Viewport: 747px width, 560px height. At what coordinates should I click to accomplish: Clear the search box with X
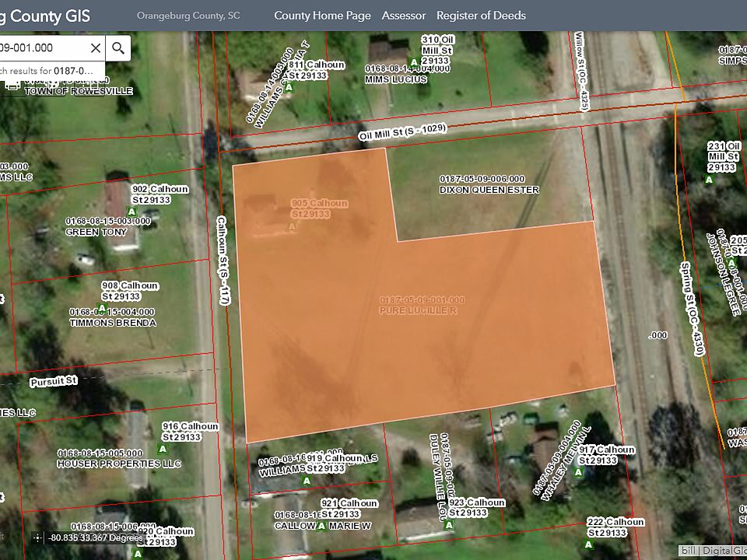(95, 47)
